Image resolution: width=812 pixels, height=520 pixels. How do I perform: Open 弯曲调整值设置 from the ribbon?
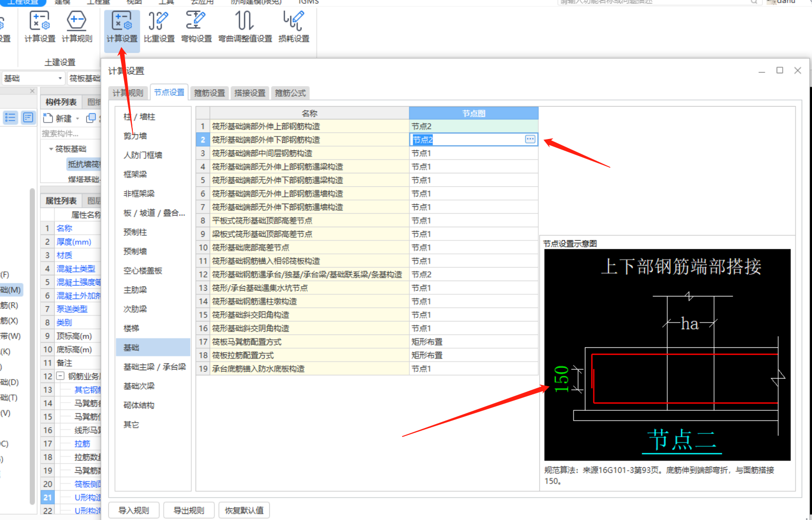point(245,27)
